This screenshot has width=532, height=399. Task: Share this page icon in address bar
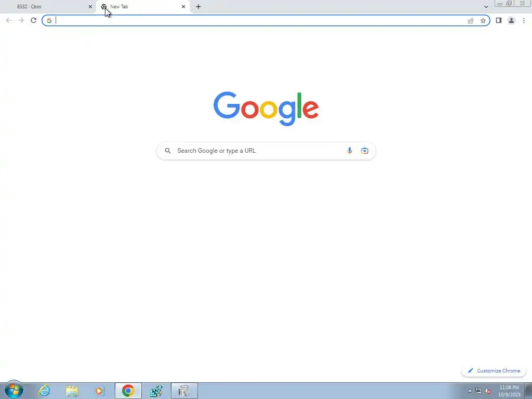coord(471,21)
